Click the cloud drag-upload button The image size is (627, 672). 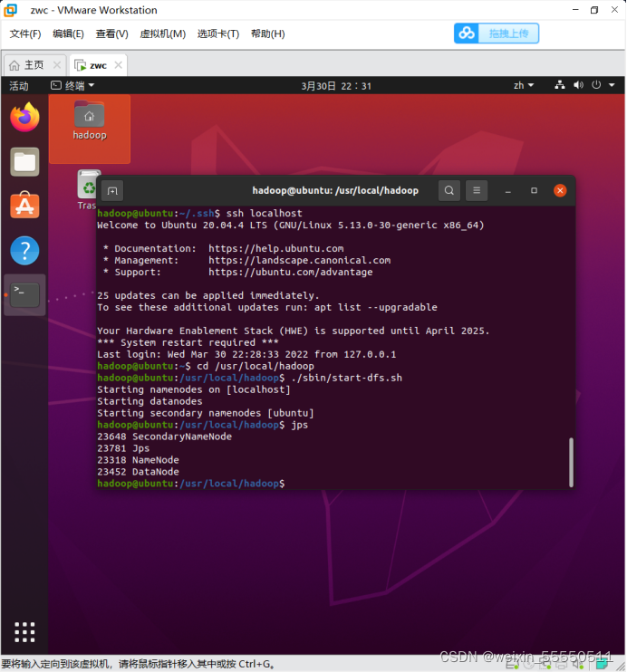(x=497, y=34)
